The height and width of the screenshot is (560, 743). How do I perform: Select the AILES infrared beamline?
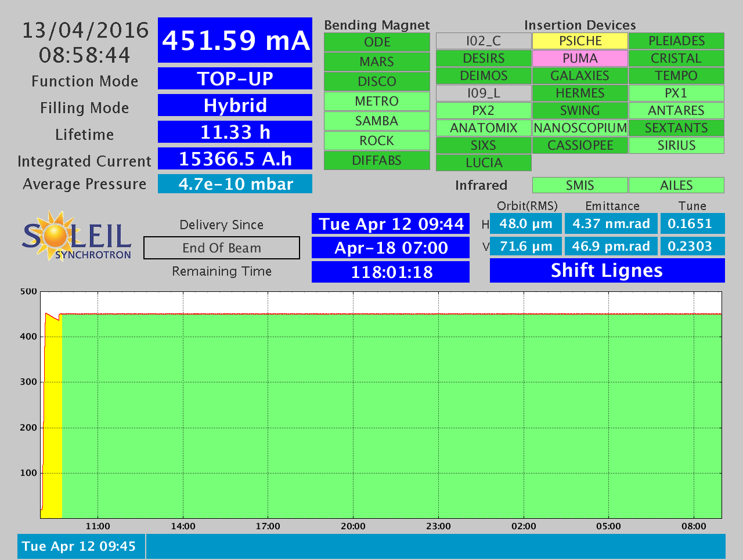[x=676, y=185]
